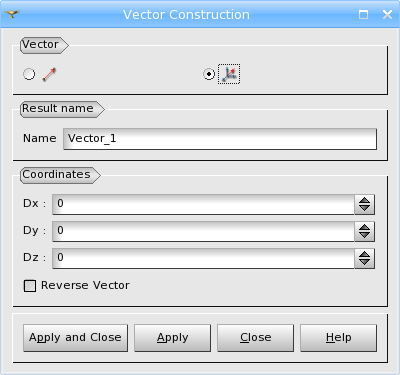The width and height of the screenshot is (400, 375).
Task: Click the Apply button
Action: point(172,338)
